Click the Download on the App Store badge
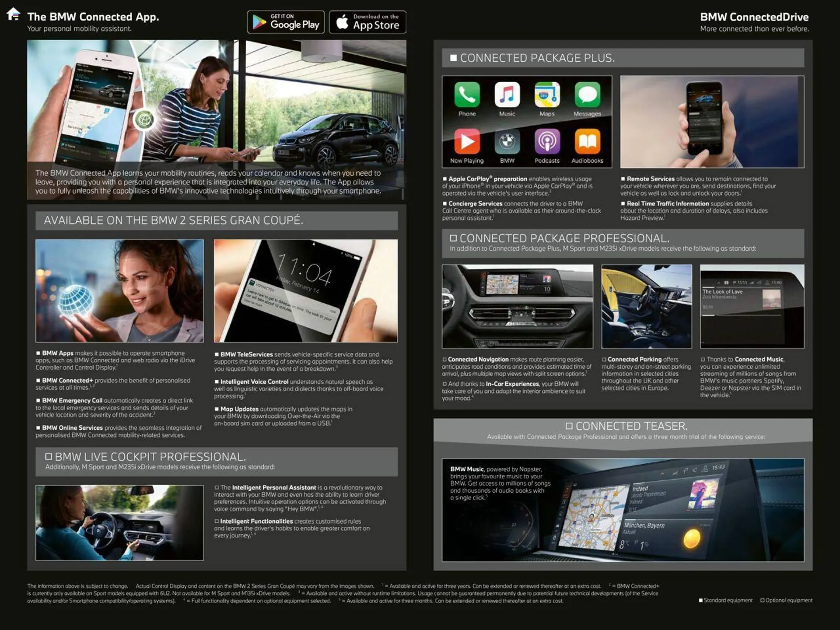 (x=367, y=21)
